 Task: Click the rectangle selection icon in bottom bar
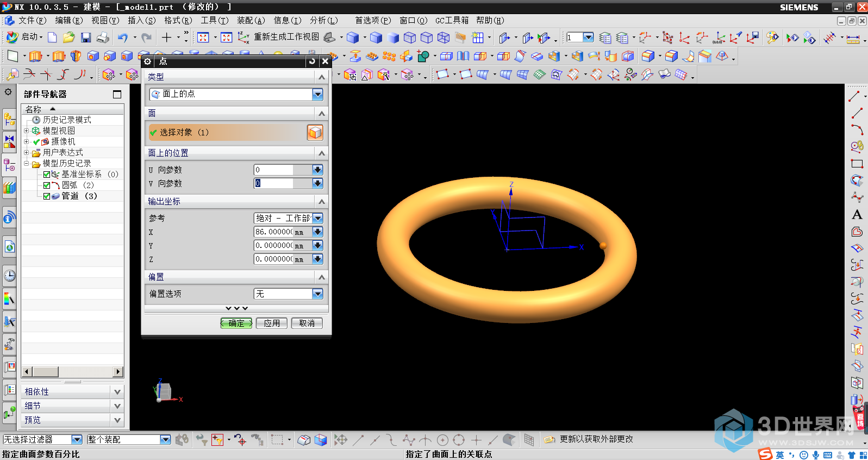277,439
